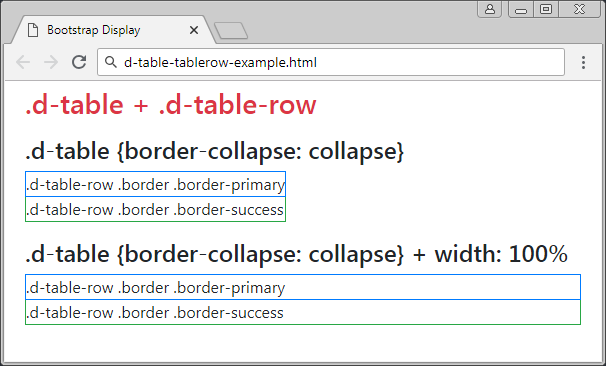Click full-width .border-success row
This screenshot has height=366, width=606.
303,312
